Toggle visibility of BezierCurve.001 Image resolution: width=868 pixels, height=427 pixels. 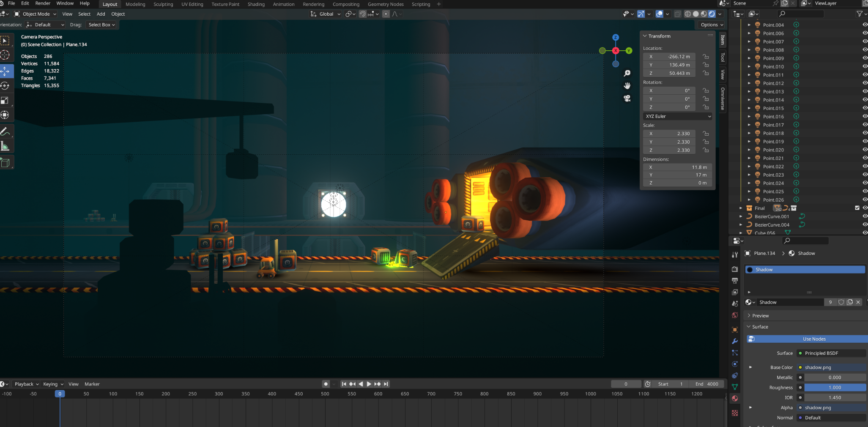pos(865,216)
